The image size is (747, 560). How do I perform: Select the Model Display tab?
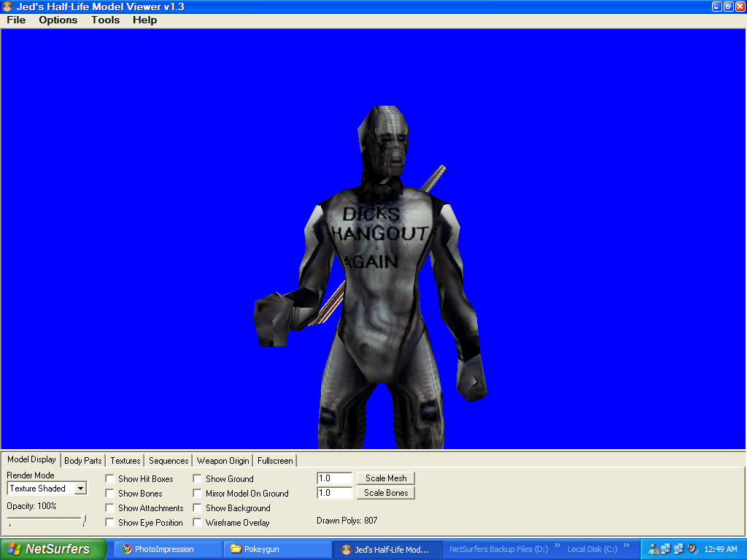click(31, 459)
